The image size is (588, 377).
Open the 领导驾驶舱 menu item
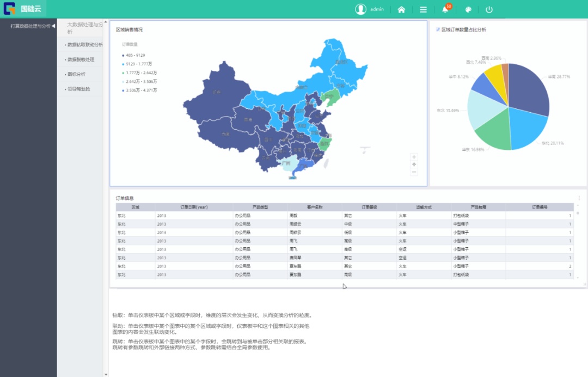click(78, 89)
